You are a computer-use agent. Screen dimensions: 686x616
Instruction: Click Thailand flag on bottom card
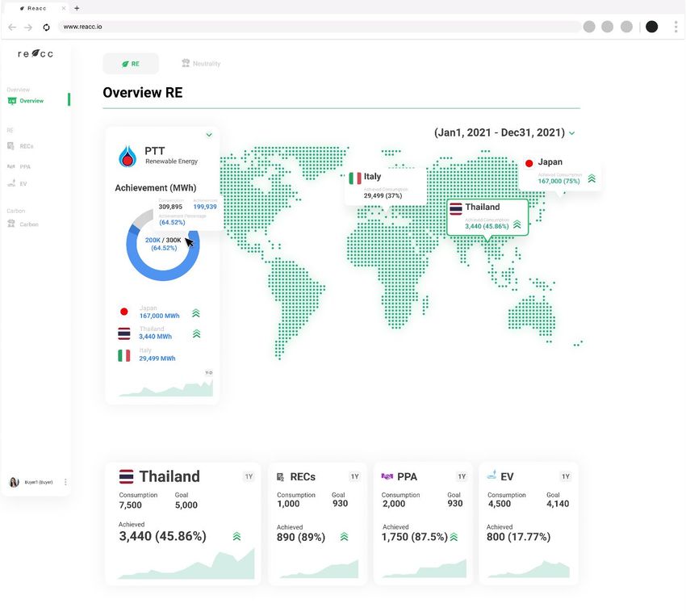(127, 476)
